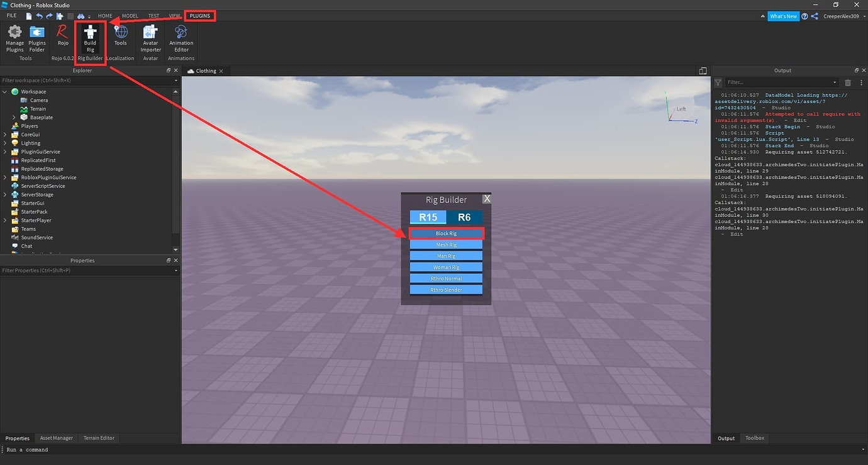Image resolution: width=868 pixels, height=465 pixels.
Task: Click the clear output trash icon
Action: pos(847,82)
